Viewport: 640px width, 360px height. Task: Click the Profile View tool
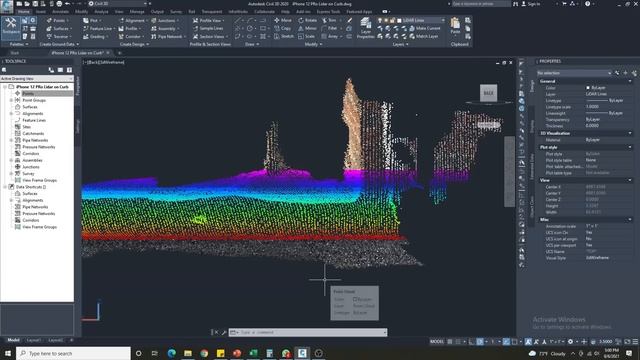click(x=208, y=20)
